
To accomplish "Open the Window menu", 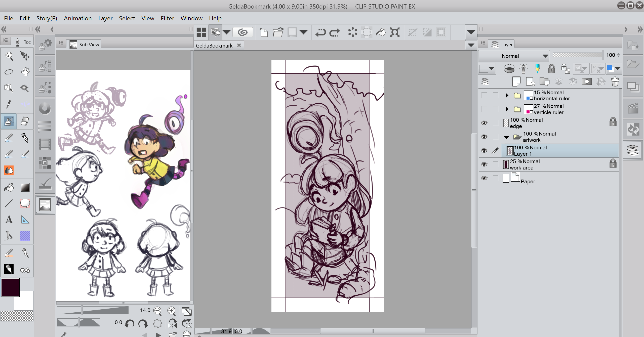I will 191,18.
